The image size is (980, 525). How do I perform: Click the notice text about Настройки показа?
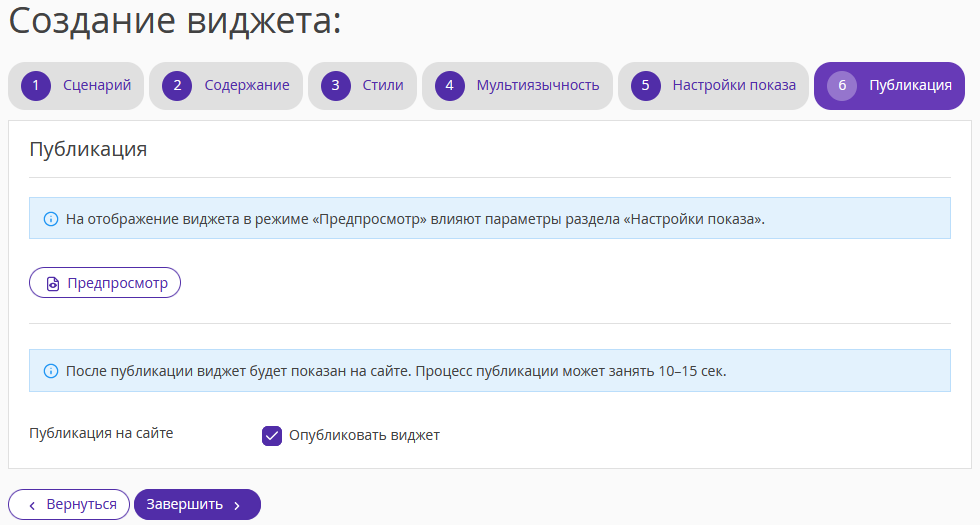coord(415,219)
